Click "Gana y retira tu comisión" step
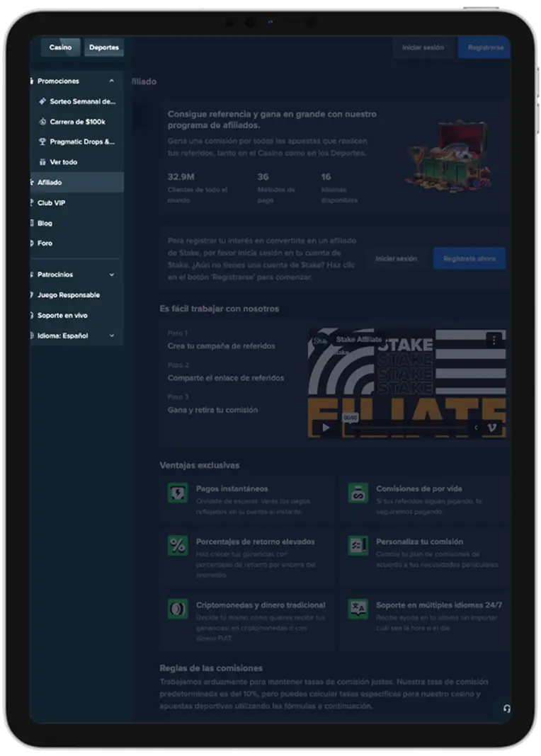 pos(212,409)
